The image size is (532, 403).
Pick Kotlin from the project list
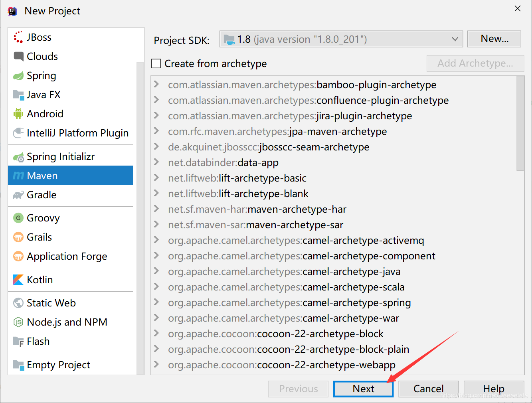[x=71, y=280]
